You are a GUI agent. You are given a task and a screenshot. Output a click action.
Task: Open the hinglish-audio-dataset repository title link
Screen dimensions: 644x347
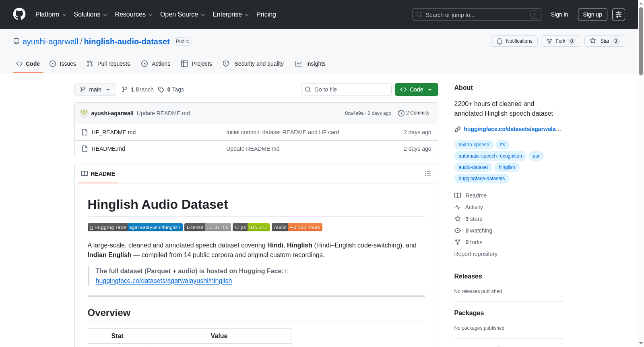tap(127, 42)
